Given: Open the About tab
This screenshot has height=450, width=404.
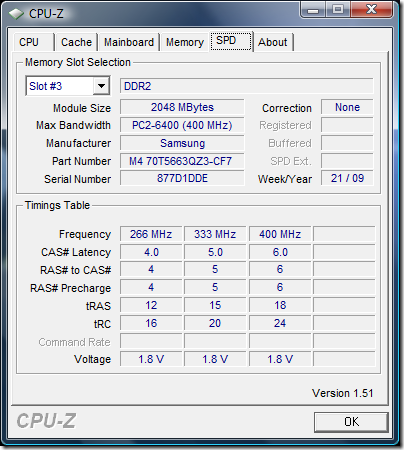Looking at the screenshot, I should [x=273, y=42].
